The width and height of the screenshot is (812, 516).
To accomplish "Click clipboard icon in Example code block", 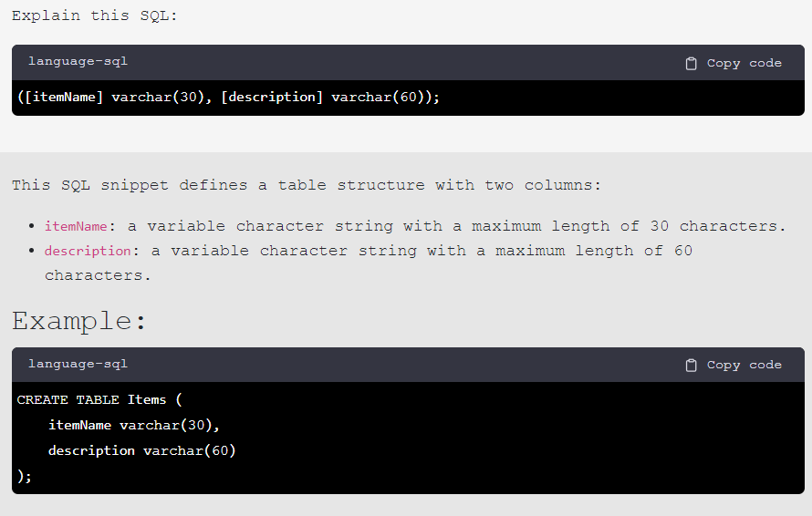I will coord(691,365).
